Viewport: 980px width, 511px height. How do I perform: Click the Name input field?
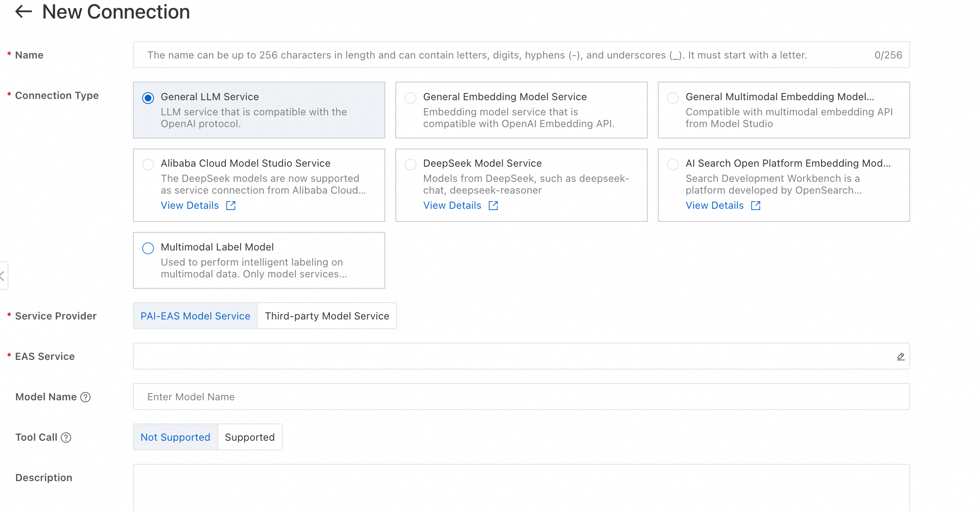[505, 55]
